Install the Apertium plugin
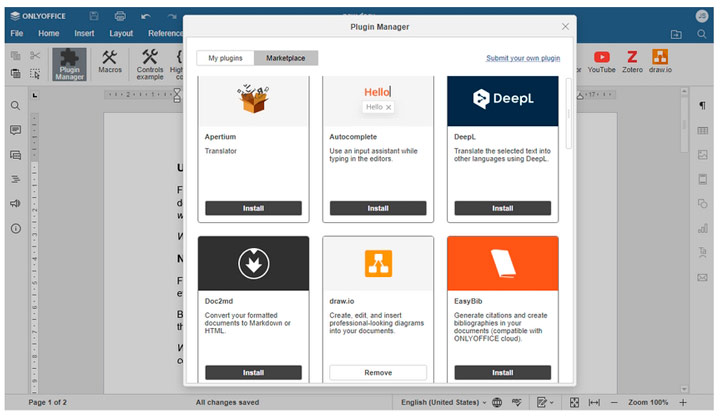Screen dimensions: 720x416 (253, 208)
